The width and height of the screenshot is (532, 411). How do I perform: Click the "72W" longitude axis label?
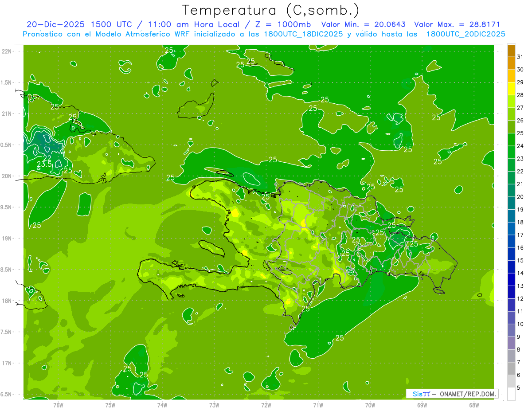[x=266, y=405]
